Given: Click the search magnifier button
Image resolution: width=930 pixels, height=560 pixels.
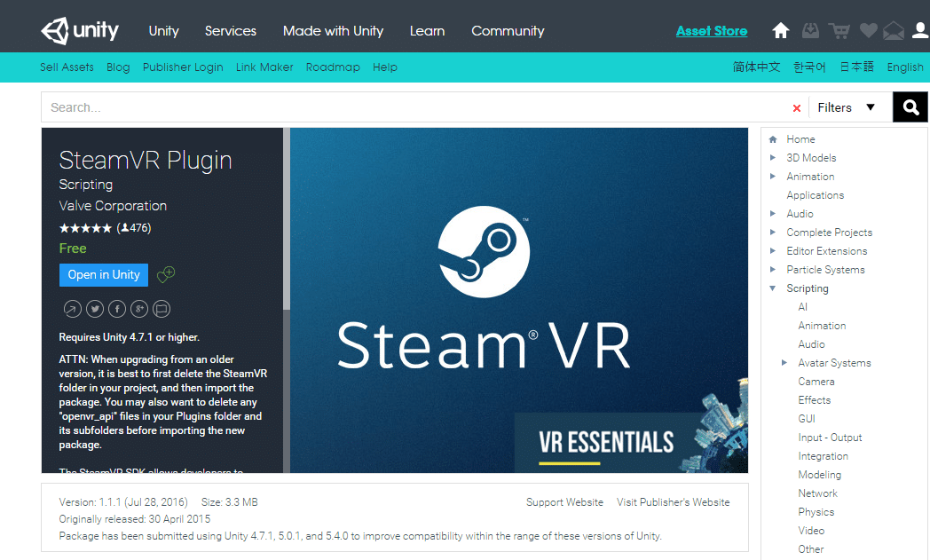Looking at the screenshot, I should pos(910,106).
